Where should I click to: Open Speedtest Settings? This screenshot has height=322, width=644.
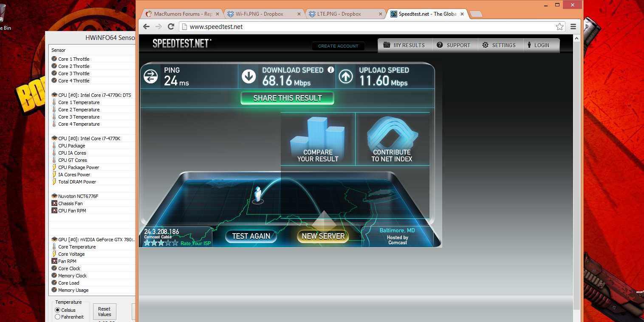pos(500,45)
